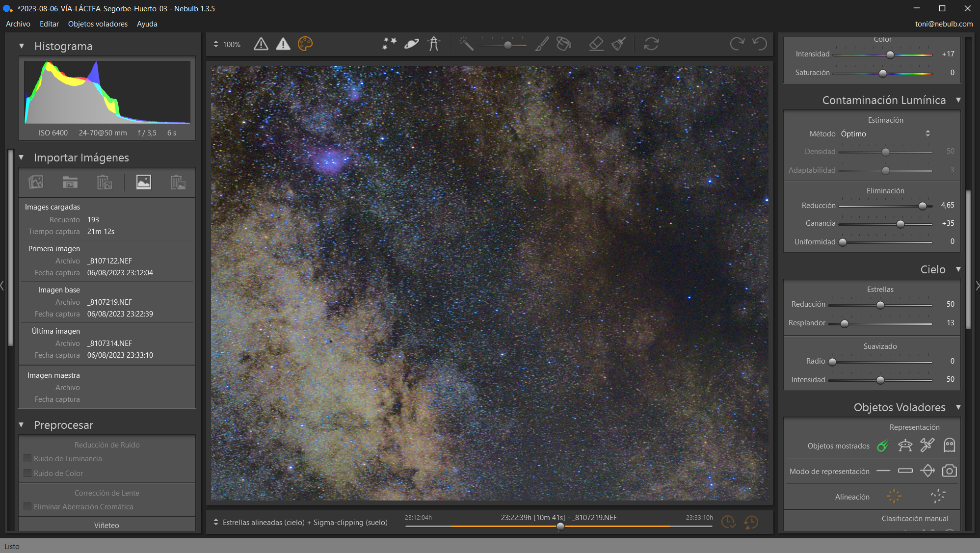Toggle the green meteor shown-objects icon
980x553 pixels.
[883, 446]
